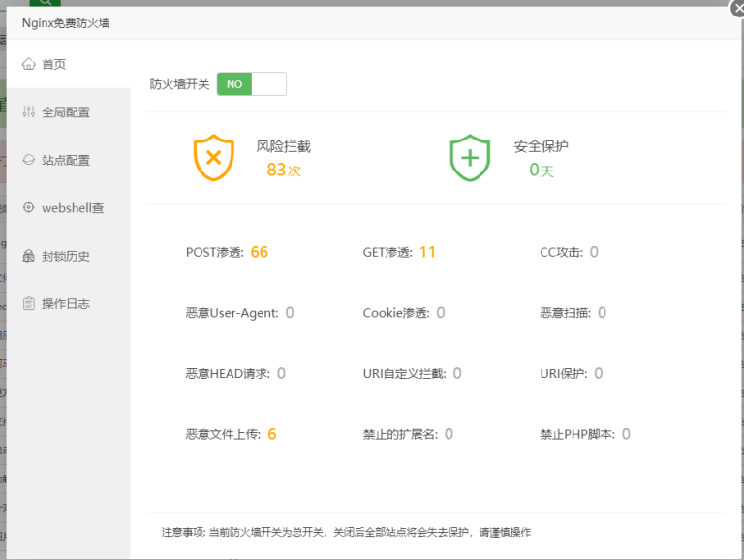Screen dimensions: 744x560
Task: Click the GET渗透 count of 11
Action: pyautogui.click(x=427, y=252)
